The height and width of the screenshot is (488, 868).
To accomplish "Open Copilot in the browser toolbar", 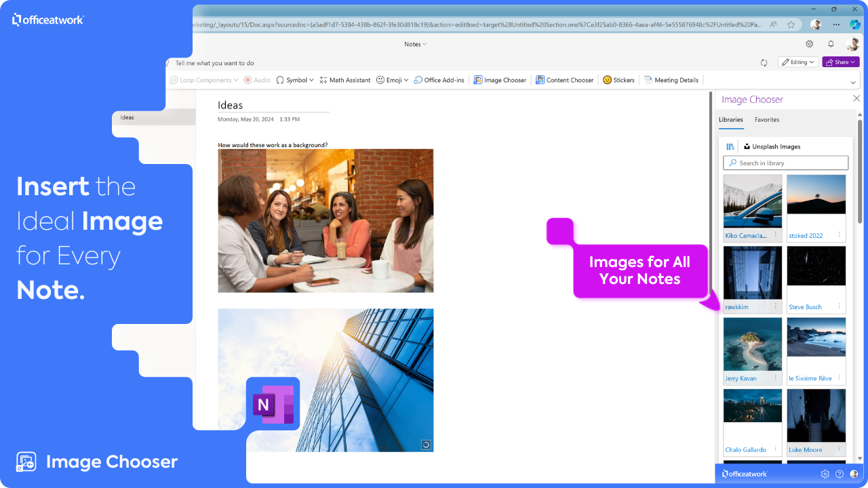I will (x=855, y=24).
